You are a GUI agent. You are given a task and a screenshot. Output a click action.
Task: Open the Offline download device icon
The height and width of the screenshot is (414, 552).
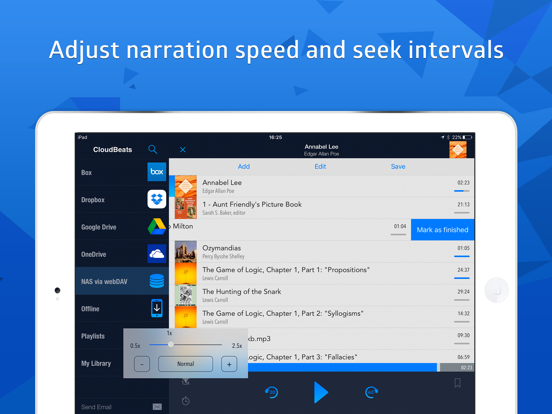point(157,308)
